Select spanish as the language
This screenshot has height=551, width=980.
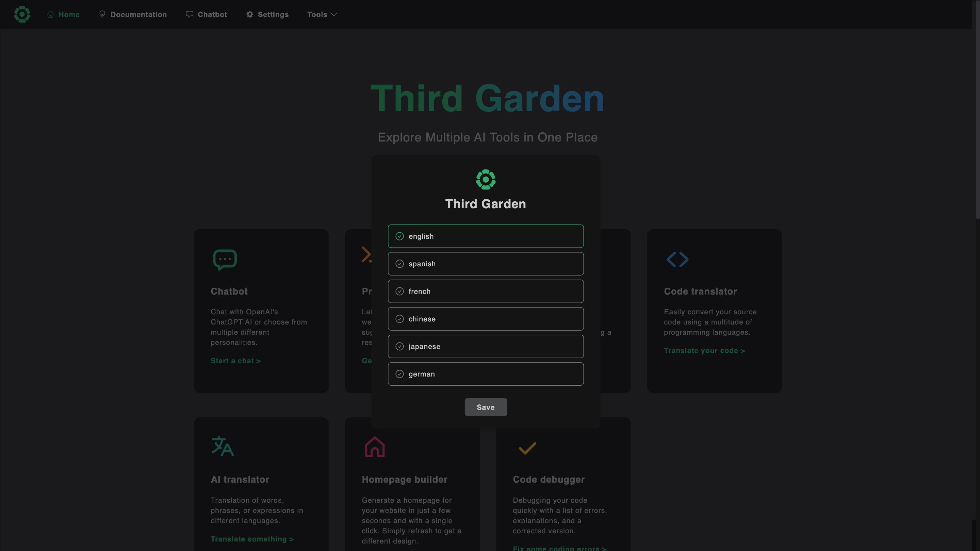(486, 264)
